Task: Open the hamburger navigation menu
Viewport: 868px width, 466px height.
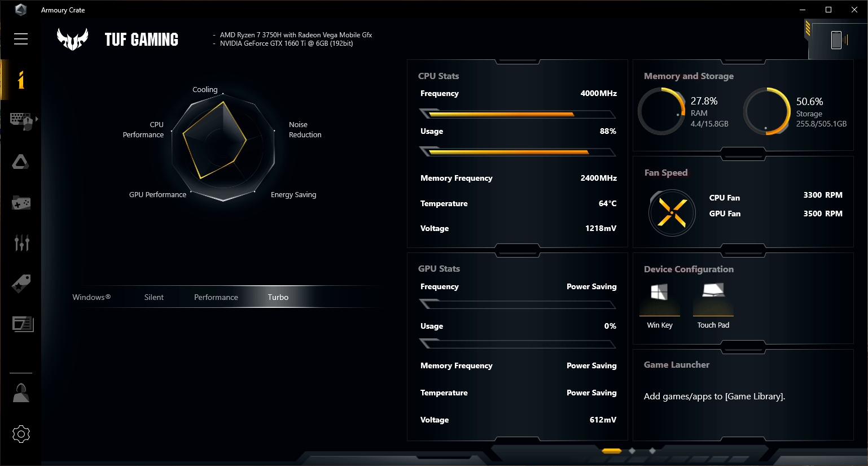Action: click(21, 38)
